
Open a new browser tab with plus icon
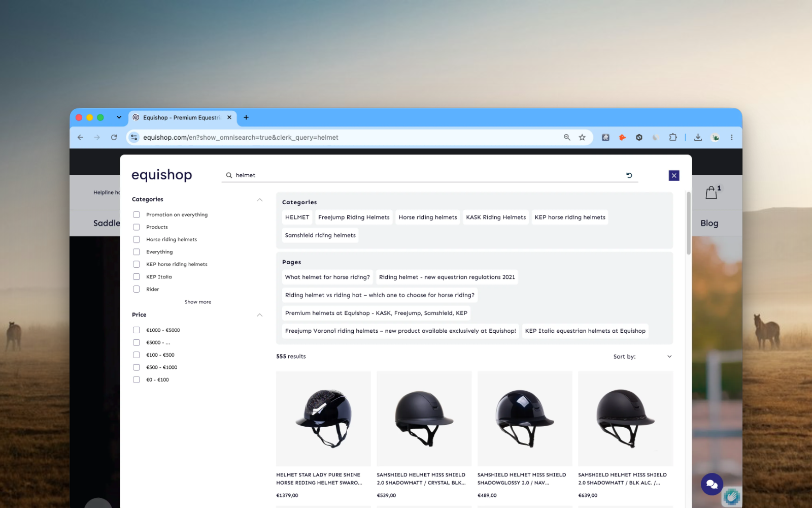[246, 117]
